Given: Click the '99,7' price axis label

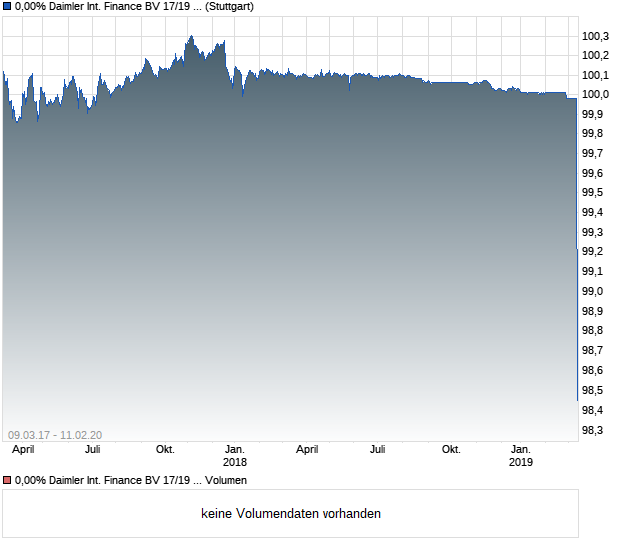Looking at the screenshot, I should (x=592, y=153).
